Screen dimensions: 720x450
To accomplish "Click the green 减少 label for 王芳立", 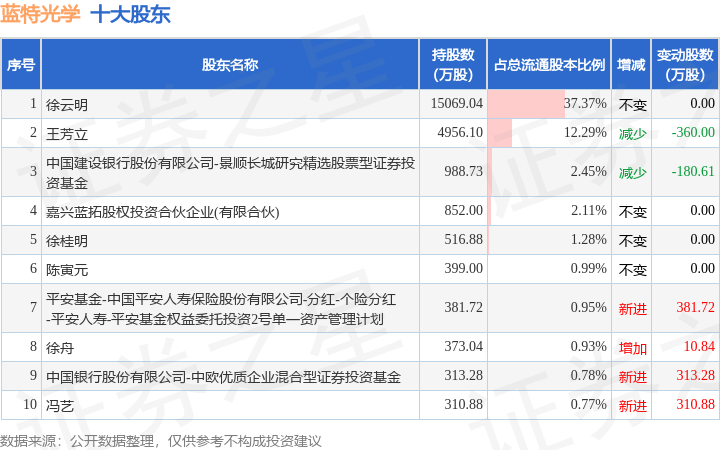I will [x=632, y=133].
